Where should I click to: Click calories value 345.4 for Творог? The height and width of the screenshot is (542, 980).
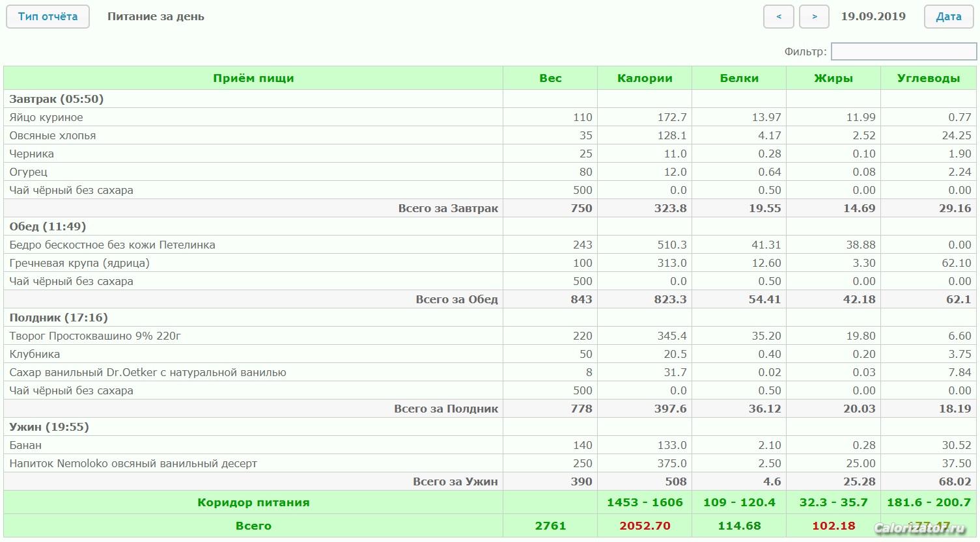click(672, 336)
